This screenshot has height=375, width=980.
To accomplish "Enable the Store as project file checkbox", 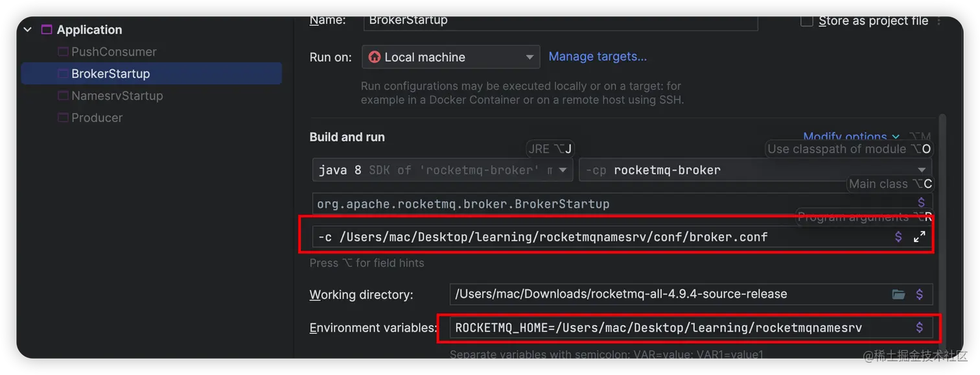I will (807, 21).
